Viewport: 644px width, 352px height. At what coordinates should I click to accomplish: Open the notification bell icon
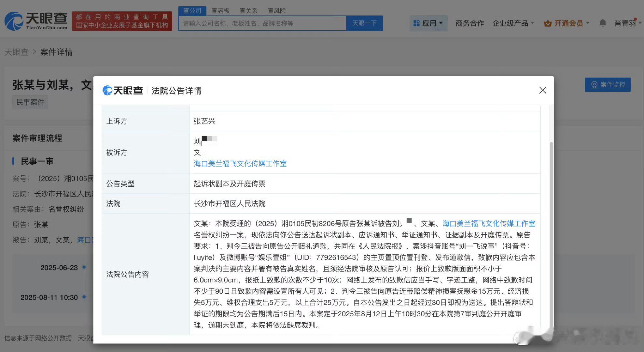pyautogui.click(x=603, y=23)
